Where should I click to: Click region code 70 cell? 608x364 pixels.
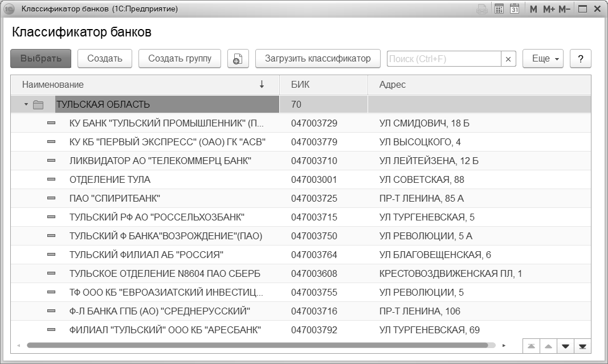pos(324,104)
